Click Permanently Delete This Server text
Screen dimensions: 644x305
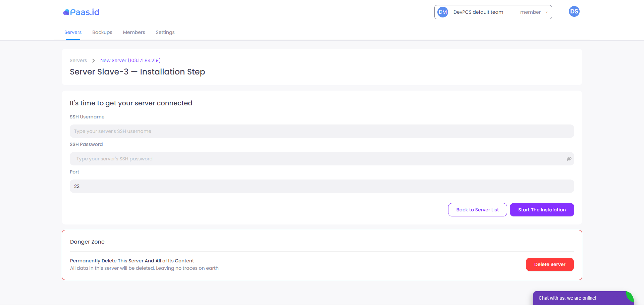132,261
